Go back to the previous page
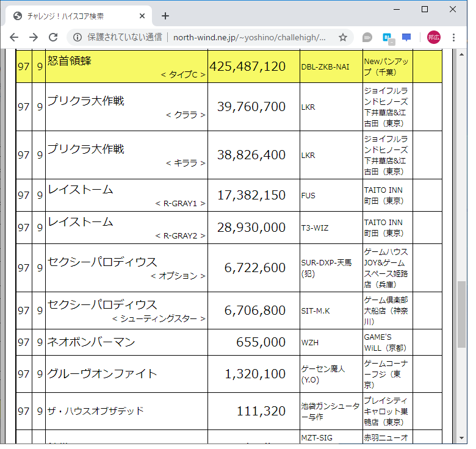This screenshot has height=449, width=476. tap(14, 37)
